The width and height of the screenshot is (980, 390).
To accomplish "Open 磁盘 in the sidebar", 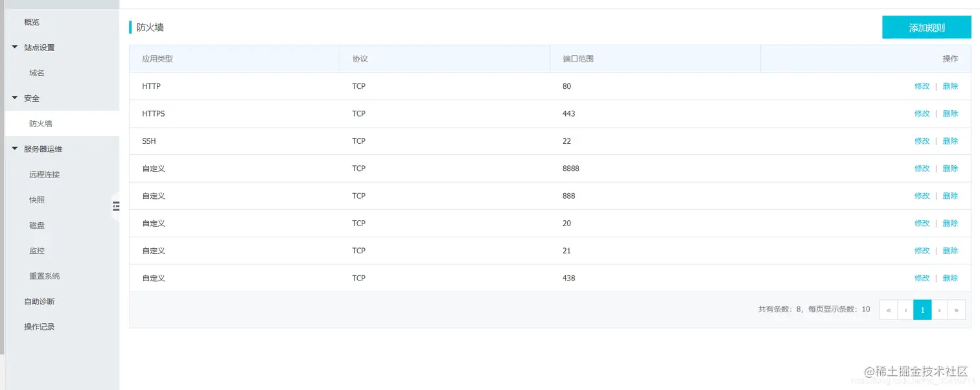I will click(x=37, y=225).
